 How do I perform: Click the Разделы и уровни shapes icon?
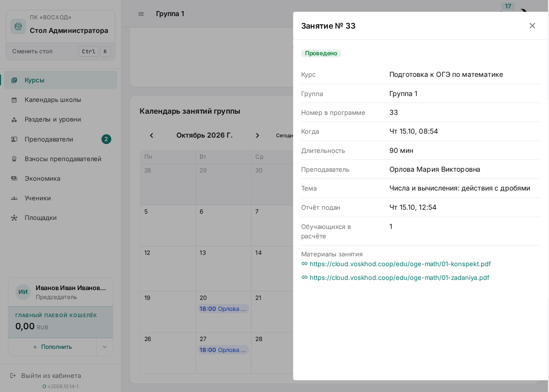14,120
